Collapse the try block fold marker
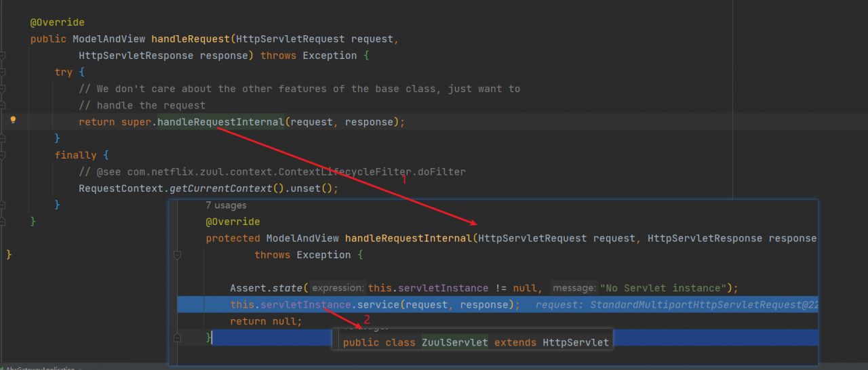 pos(3,72)
